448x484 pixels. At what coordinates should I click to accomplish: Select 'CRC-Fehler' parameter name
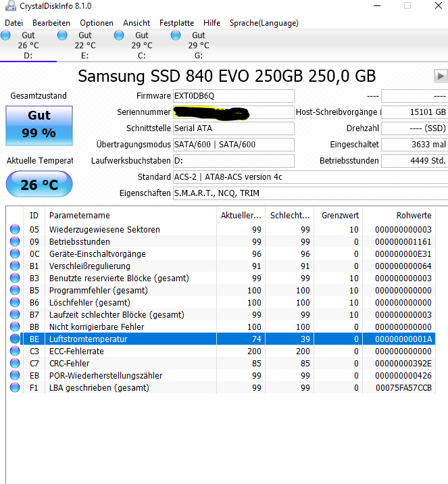70,363
